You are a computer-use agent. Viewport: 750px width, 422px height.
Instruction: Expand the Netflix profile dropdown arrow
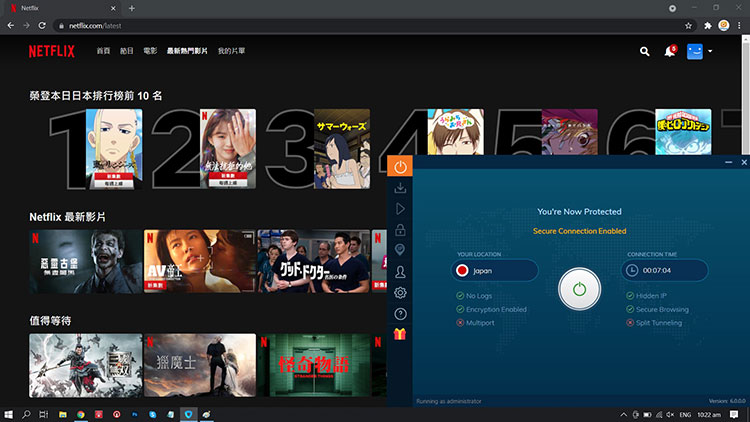coord(710,51)
